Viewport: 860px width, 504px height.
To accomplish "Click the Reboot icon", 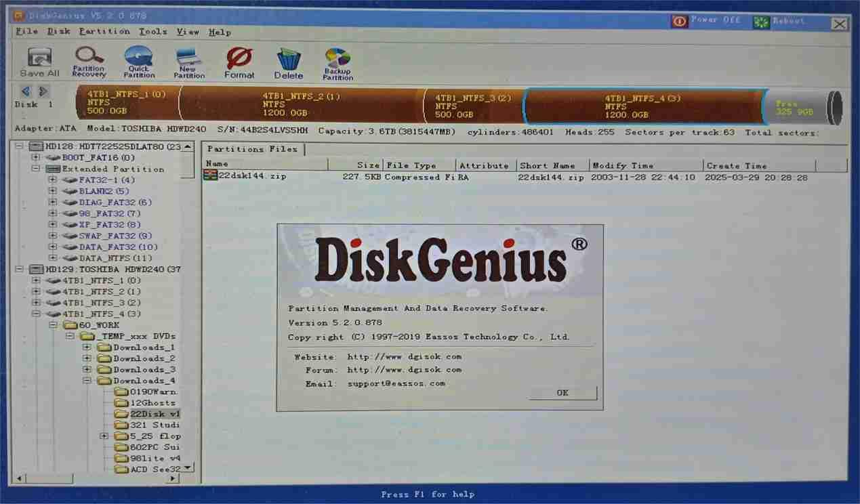I will (x=762, y=22).
